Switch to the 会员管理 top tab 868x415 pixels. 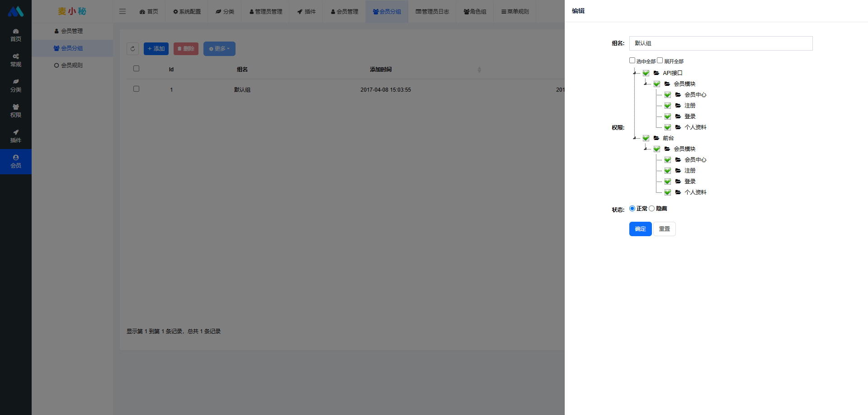(x=344, y=12)
